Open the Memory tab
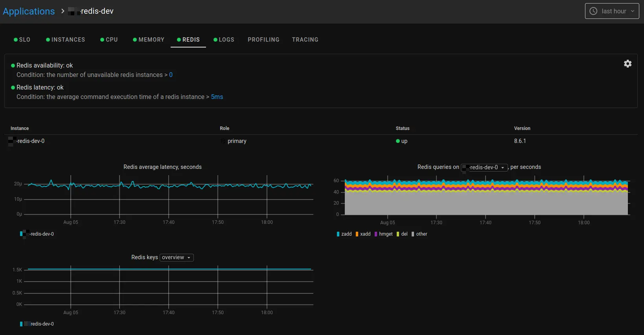This screenshot has width=644, height=335. [149, 40]
